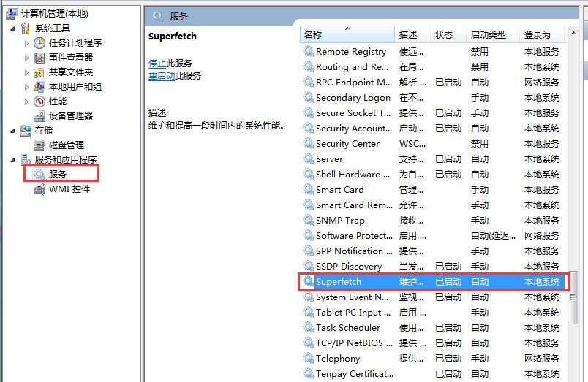
Task: Click the SNMP Trap gear icon
Action: pos(308,220)
